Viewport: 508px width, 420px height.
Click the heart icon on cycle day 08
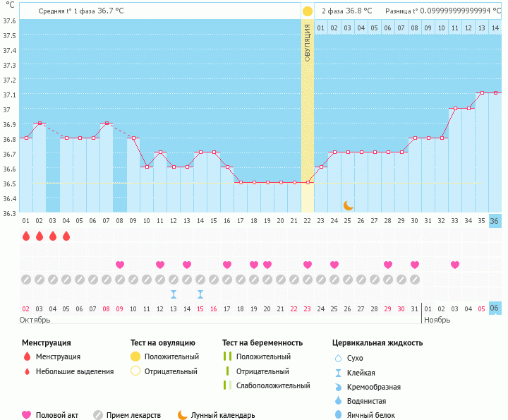coord(120,265)
